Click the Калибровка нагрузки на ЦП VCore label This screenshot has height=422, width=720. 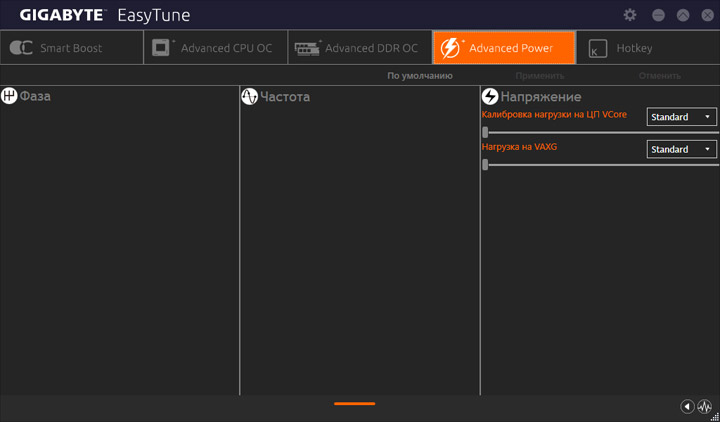554,114
